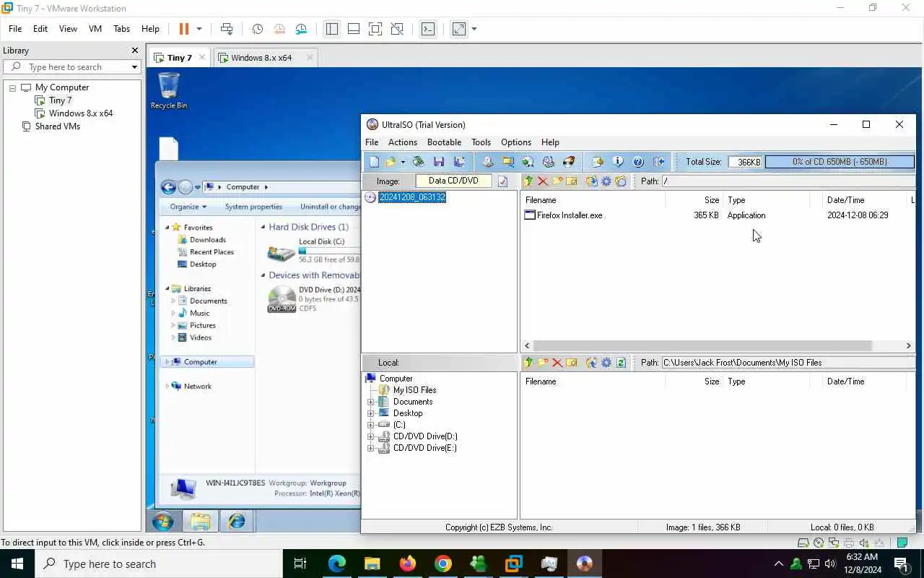Open UltraISO Bootable menu
Image resolution: width=924 pixels, height=578 pixels.
(444, 142)
